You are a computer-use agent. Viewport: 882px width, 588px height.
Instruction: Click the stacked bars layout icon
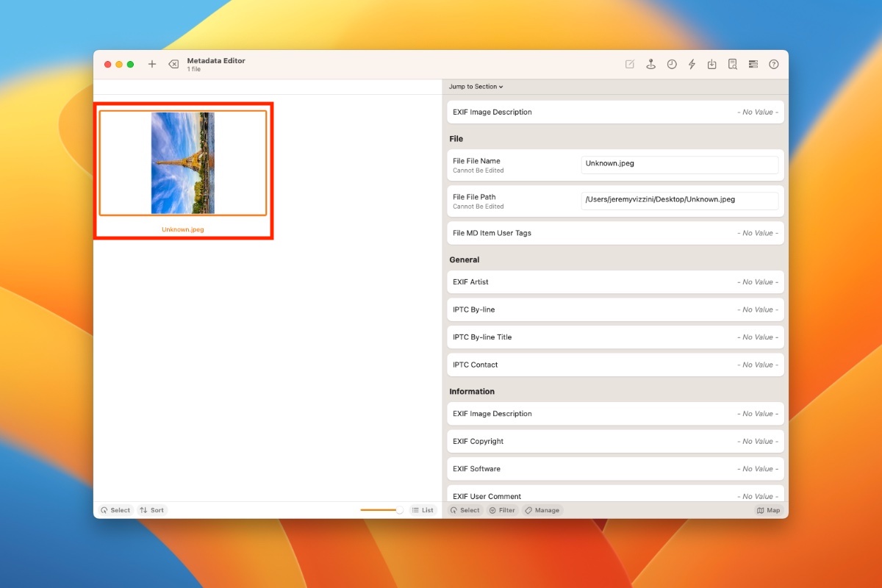[x=753, y=64]
